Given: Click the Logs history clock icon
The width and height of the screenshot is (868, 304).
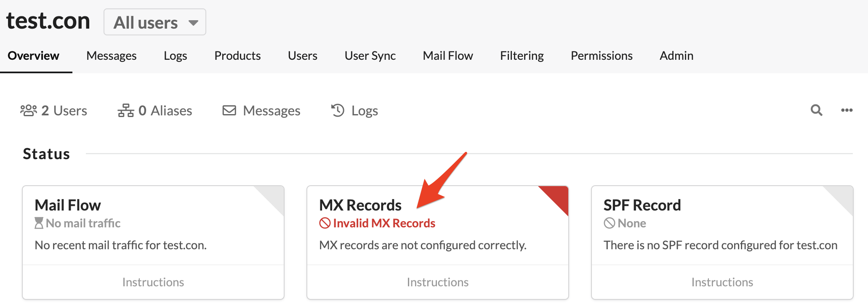Looking at the screenshot, I should 338,110.
